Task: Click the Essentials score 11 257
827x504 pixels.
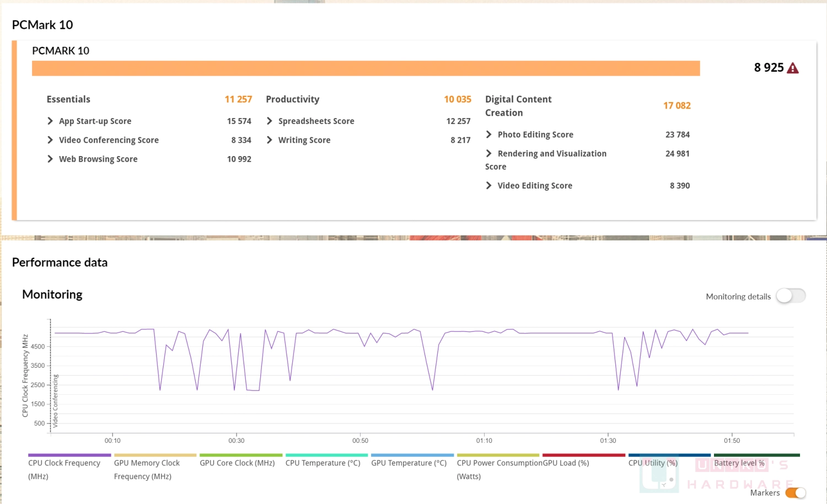Action: 238,99
